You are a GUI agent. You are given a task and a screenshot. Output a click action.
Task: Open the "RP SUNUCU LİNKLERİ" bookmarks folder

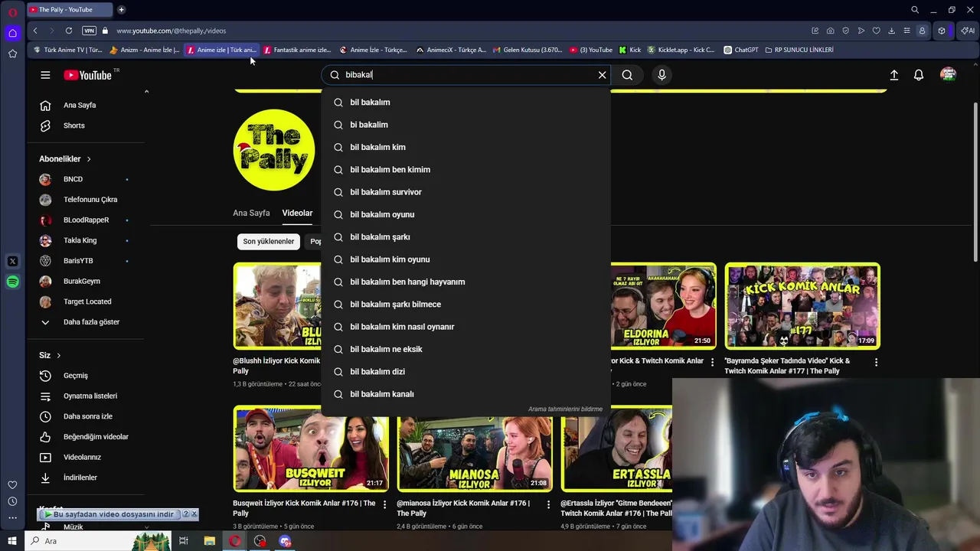[799, 50]
